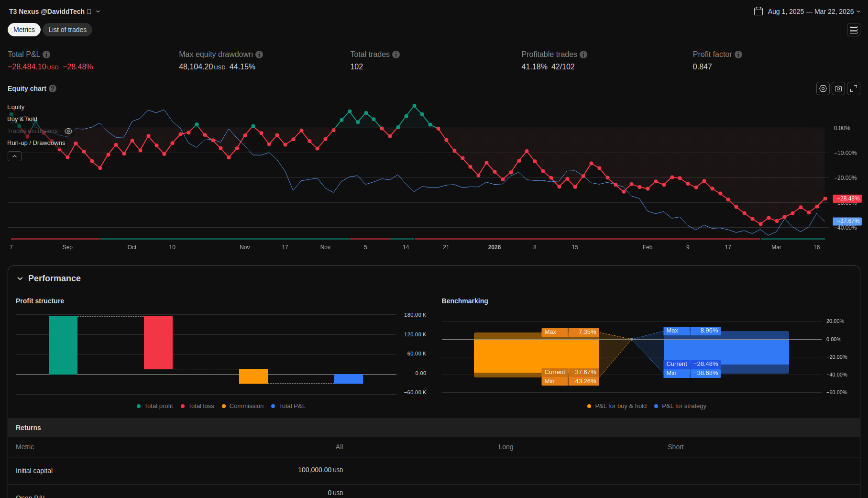Collapse the equity chart legend
This screenshot has width=868, height=498.
14,156
